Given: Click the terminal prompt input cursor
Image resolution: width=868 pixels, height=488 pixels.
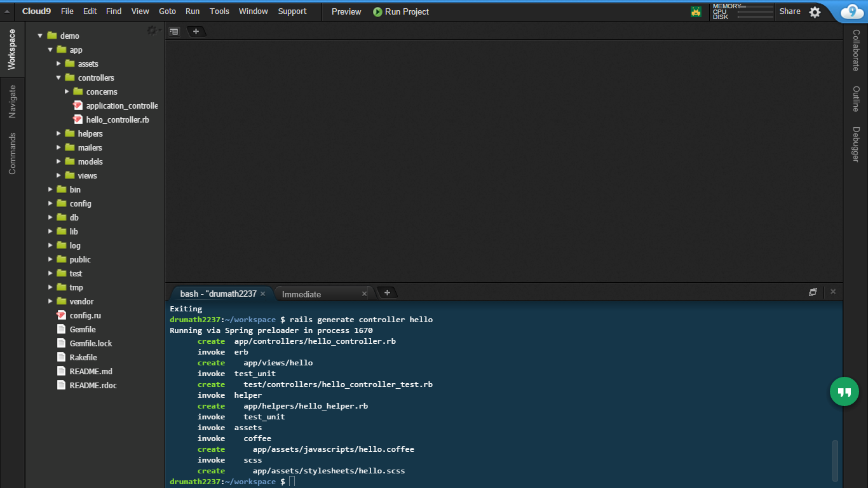Looking at the screenshot, I should [x=292, y=482].
